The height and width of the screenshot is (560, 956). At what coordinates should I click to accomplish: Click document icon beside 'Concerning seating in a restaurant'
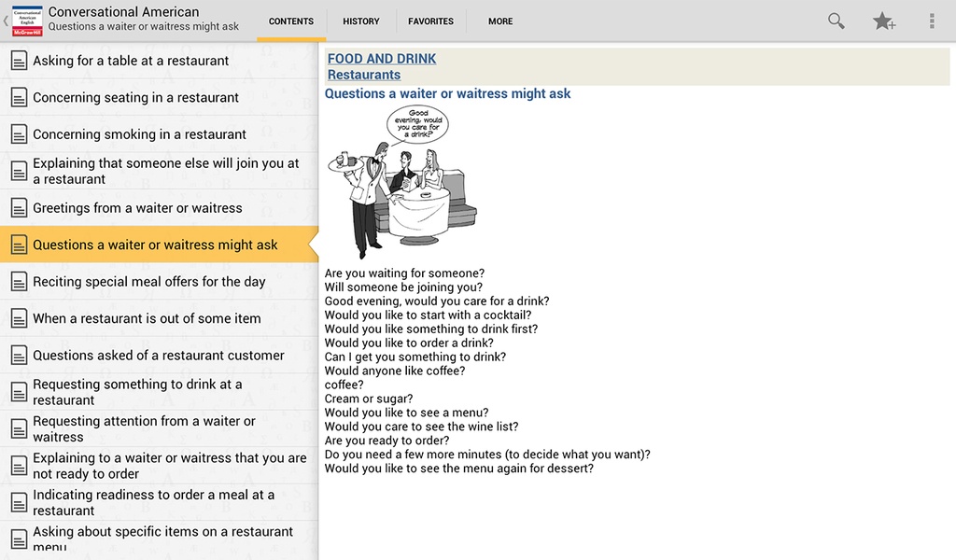coord(19,97)
